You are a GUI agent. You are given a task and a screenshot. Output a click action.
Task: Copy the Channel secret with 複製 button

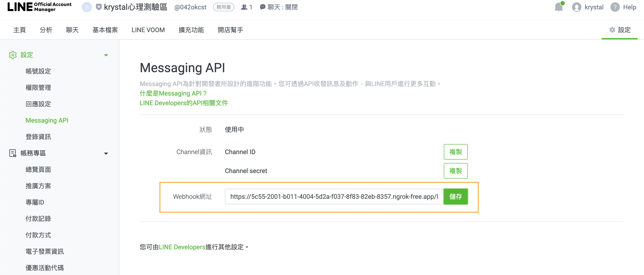tap(456, 171)
